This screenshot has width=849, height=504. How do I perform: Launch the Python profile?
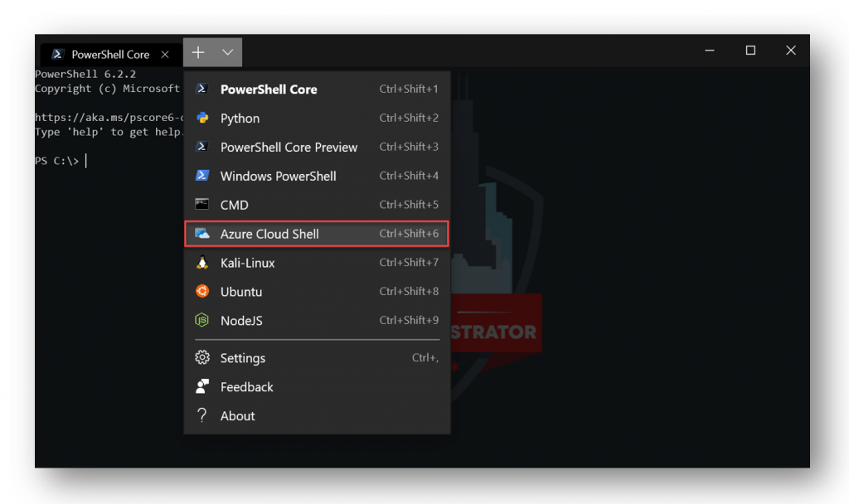tap(317, 118)
